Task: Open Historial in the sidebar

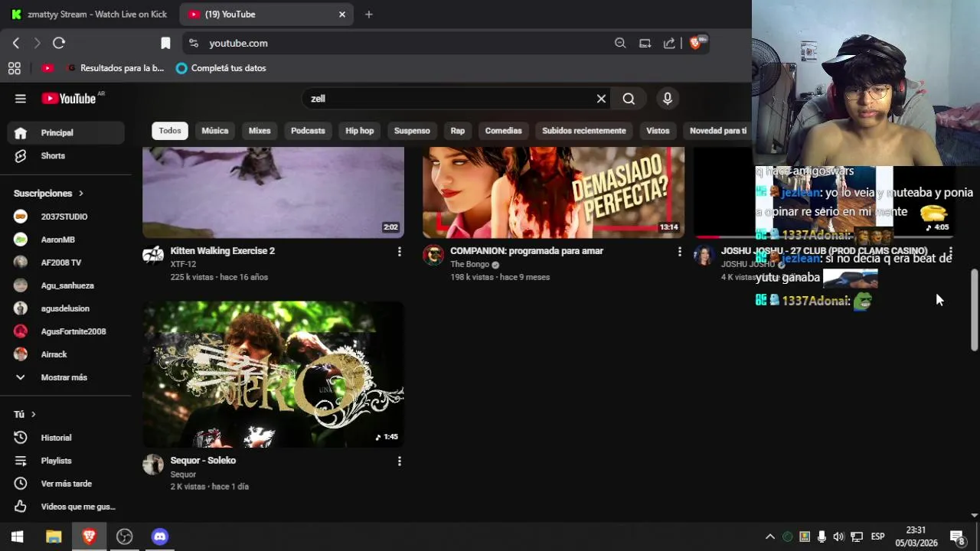Action: tap(66, 438)
